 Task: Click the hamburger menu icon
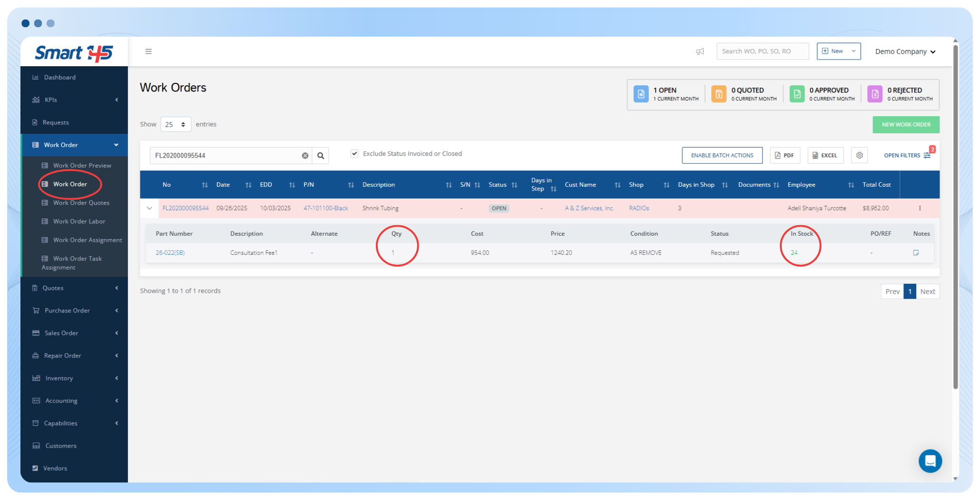pyautogui.click(x=148, y=51)
